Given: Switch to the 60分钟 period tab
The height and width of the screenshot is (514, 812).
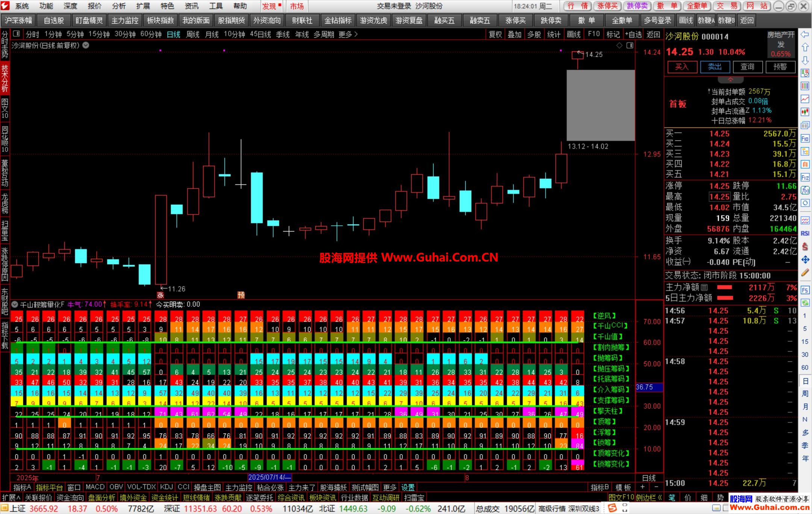Looking at the screenshot, I should (x=151, y=35).
